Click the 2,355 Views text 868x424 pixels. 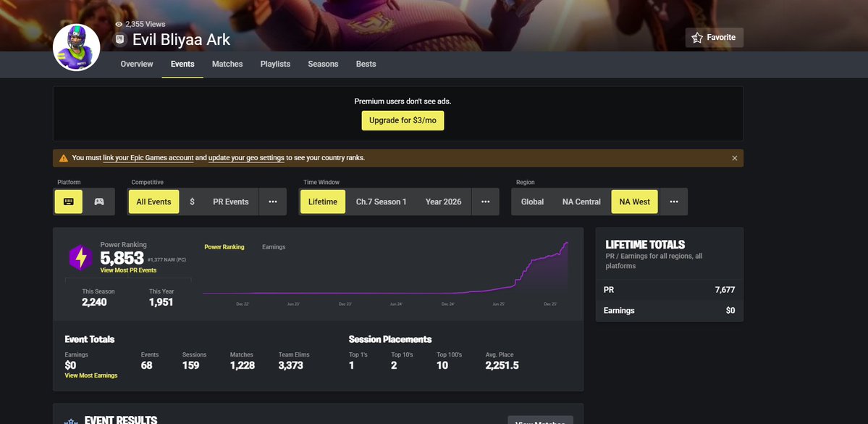145,25
